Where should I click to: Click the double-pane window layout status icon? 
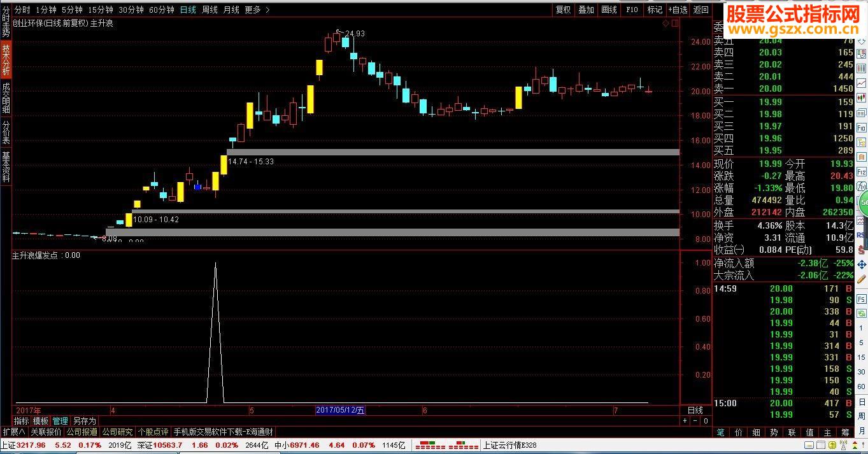pos(821,445)
